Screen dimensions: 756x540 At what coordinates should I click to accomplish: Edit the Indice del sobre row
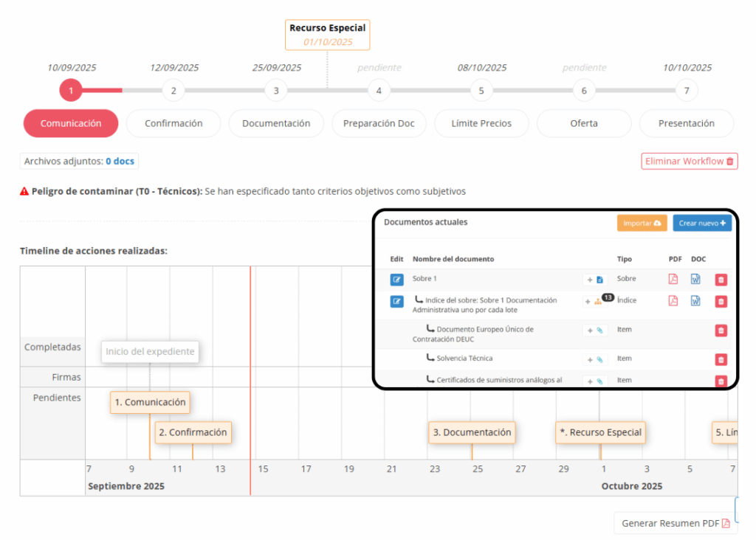[x=396, y=301]
